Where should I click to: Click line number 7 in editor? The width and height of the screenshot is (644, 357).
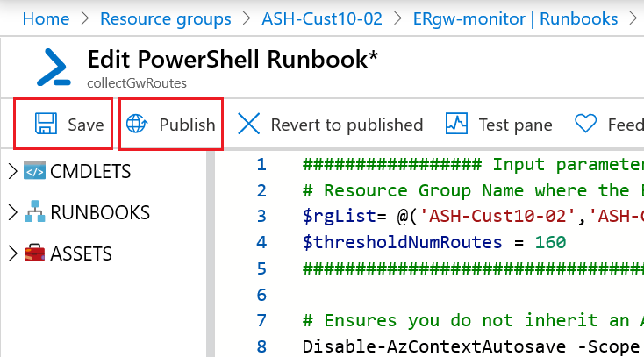(x=261, y=320)
